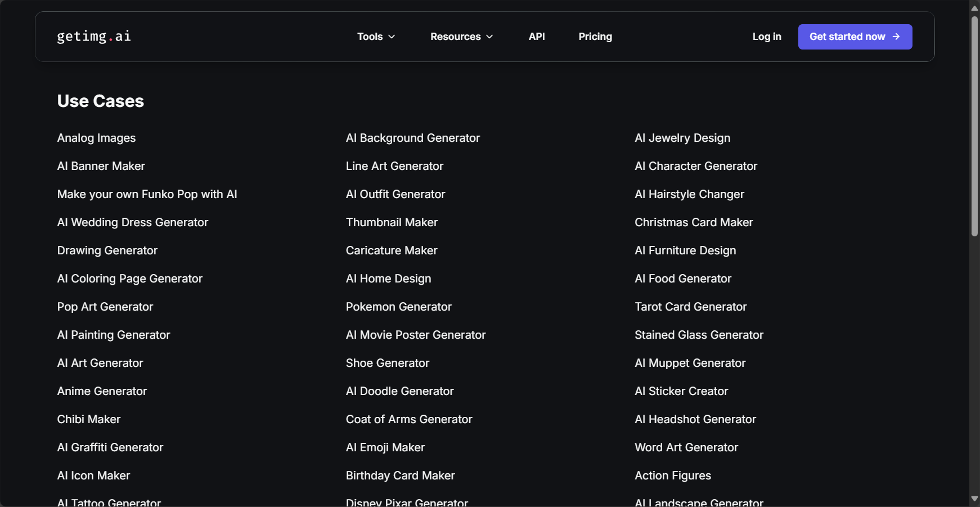Image resolution: width=980 pixels, height=507 pixels.
Task: Open AI Emoji Maker link
Action: 385,447
